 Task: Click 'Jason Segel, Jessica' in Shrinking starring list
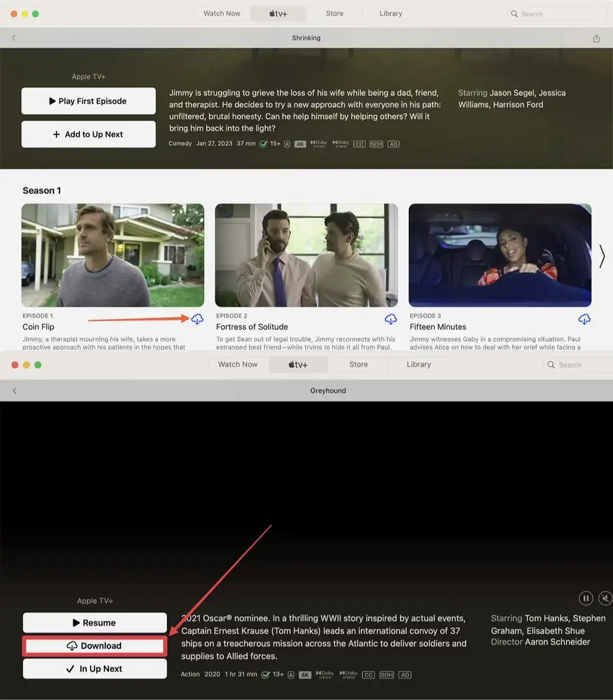tap(528, 93)
